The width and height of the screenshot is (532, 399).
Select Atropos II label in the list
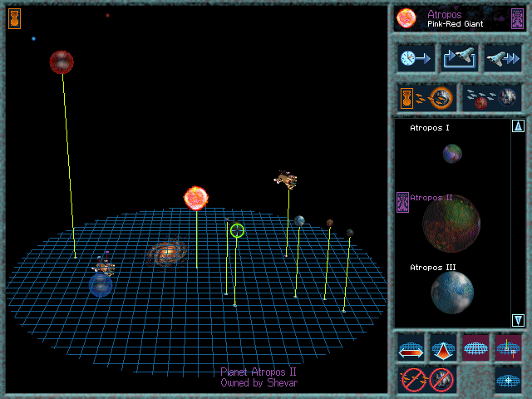(x=431, y=198)
